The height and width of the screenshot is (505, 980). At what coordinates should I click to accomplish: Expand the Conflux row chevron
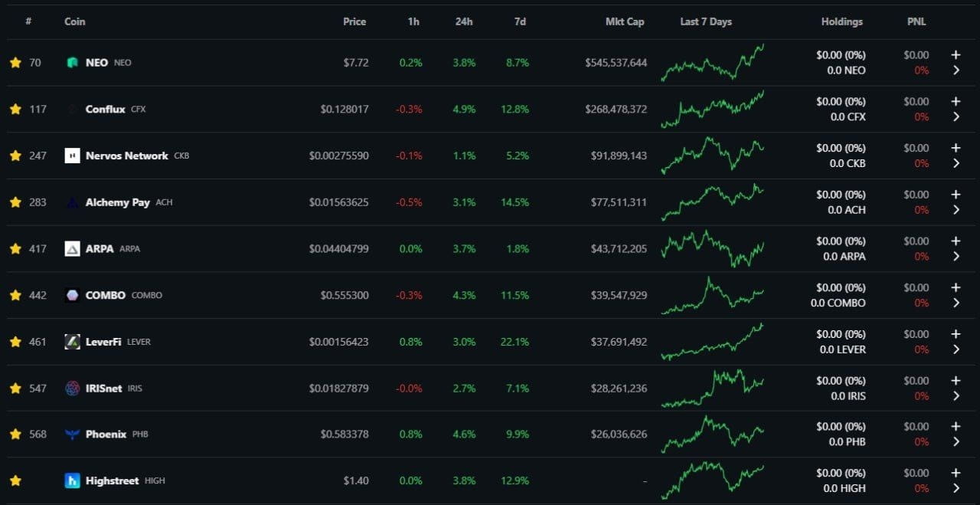tap(956, 117)
